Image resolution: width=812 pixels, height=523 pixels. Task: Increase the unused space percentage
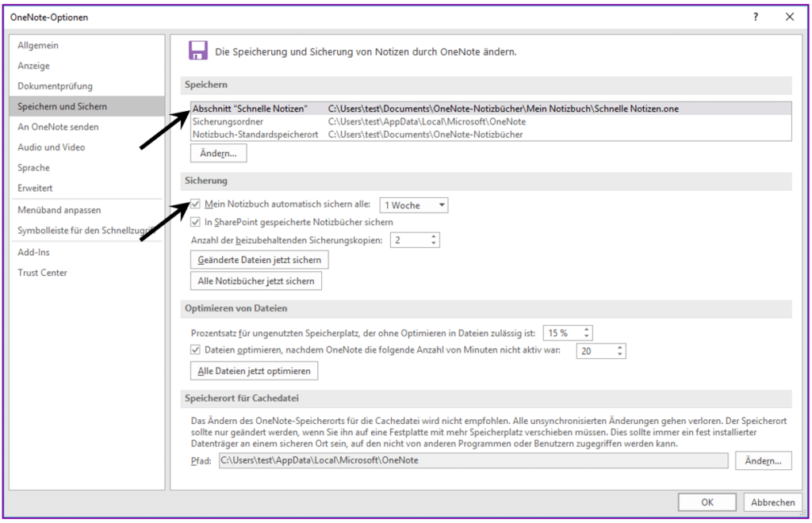[x=587, y=330]
